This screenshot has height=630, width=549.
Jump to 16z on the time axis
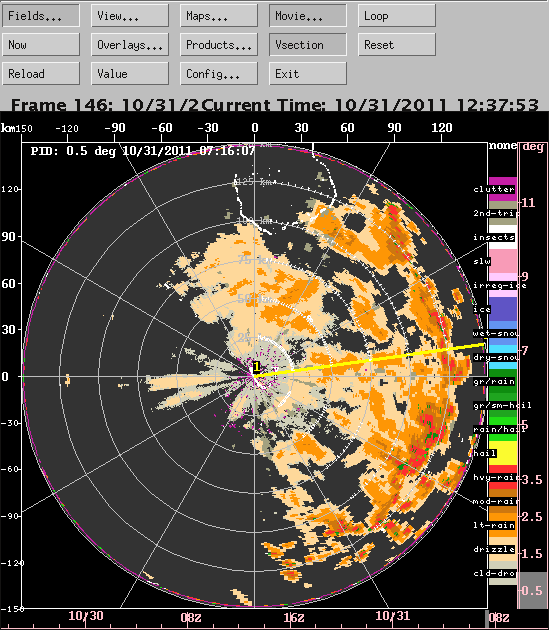(x=294, y=618)
